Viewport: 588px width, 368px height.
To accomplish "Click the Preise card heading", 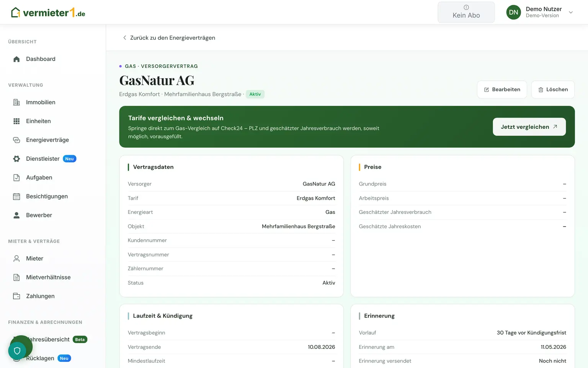I will [x=372, y=167].
